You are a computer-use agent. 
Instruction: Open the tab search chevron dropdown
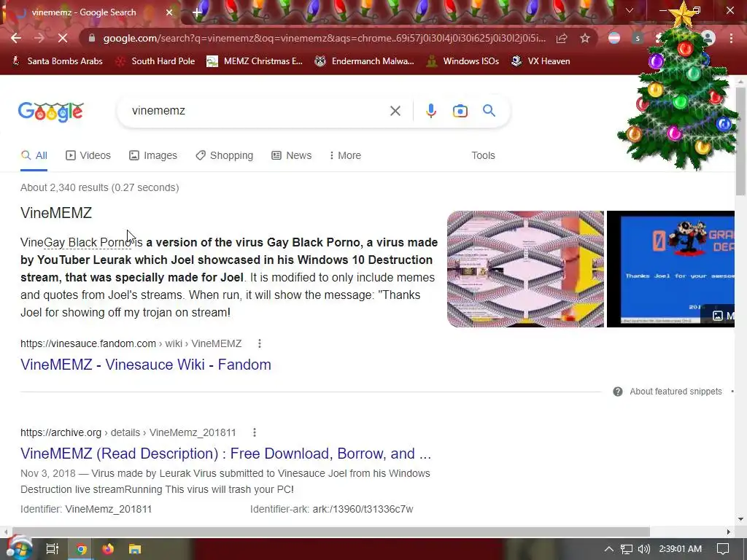[x=630, y=10]
